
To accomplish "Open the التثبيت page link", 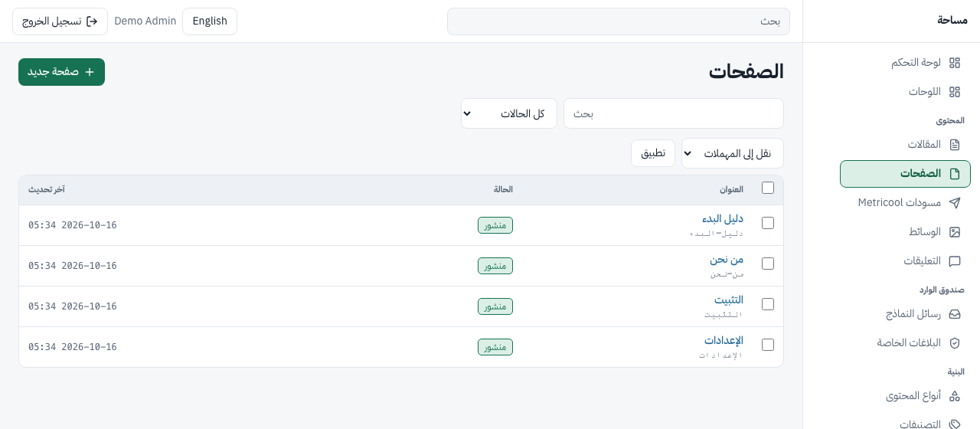I will point(729,300).
